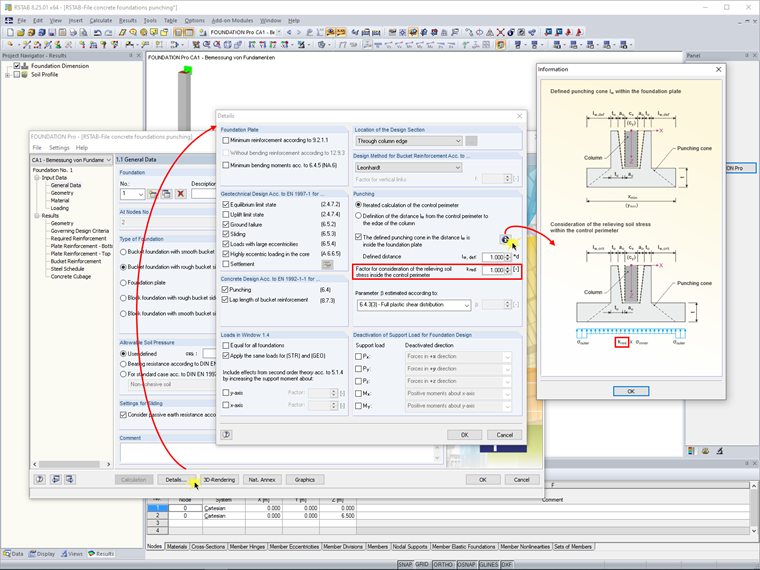Click the undo icon in main toolbar
The width and height of the screenshot is (760, 570).
(x=98, y=32)
